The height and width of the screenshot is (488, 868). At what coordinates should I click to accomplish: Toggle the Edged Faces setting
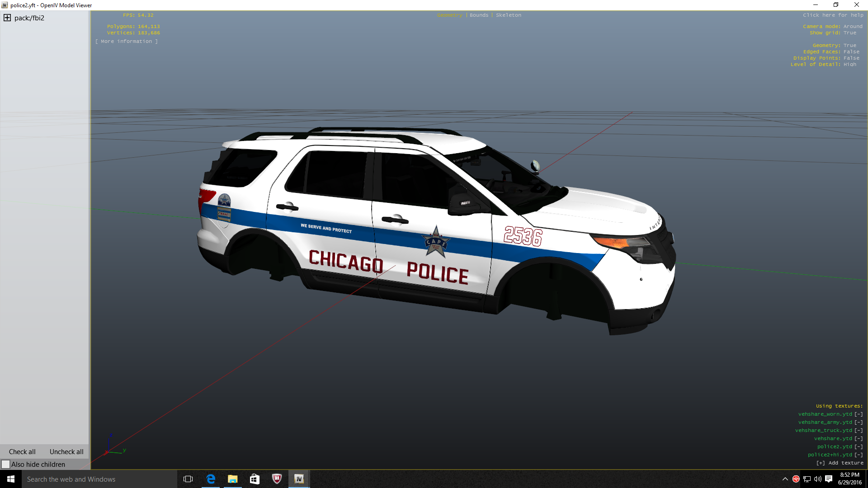851,52
